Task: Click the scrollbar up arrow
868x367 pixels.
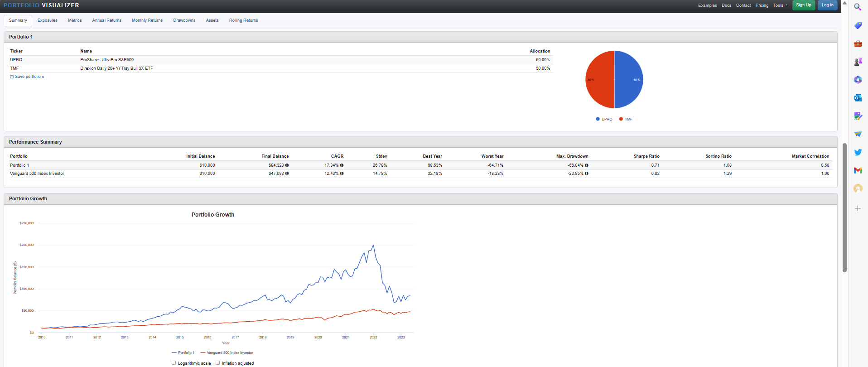Action: coord(844,3)
